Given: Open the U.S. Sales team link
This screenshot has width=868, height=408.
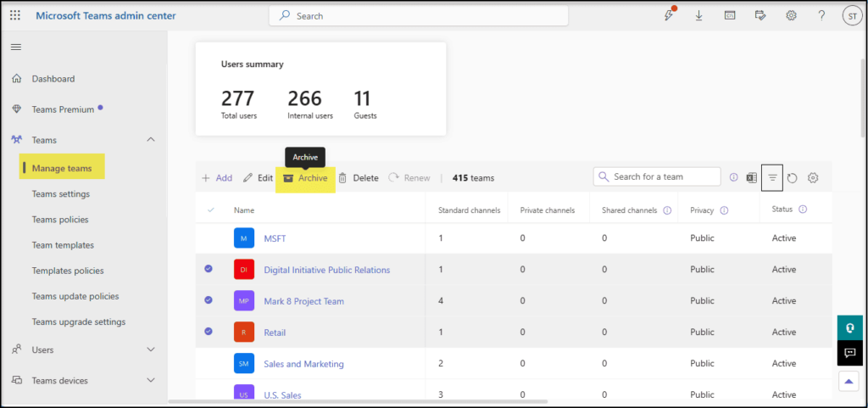Looking at the screenshot, I should coord(282,395).
